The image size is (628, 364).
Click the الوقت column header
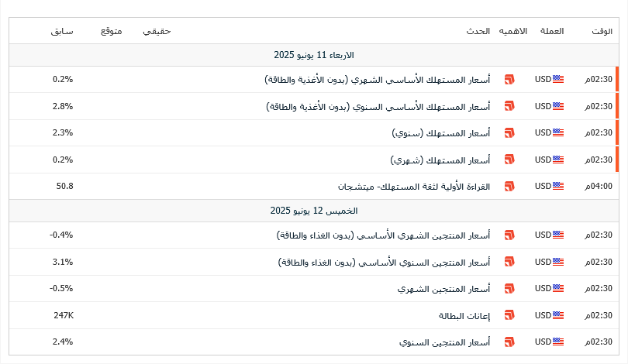click(x=602, y=31)
